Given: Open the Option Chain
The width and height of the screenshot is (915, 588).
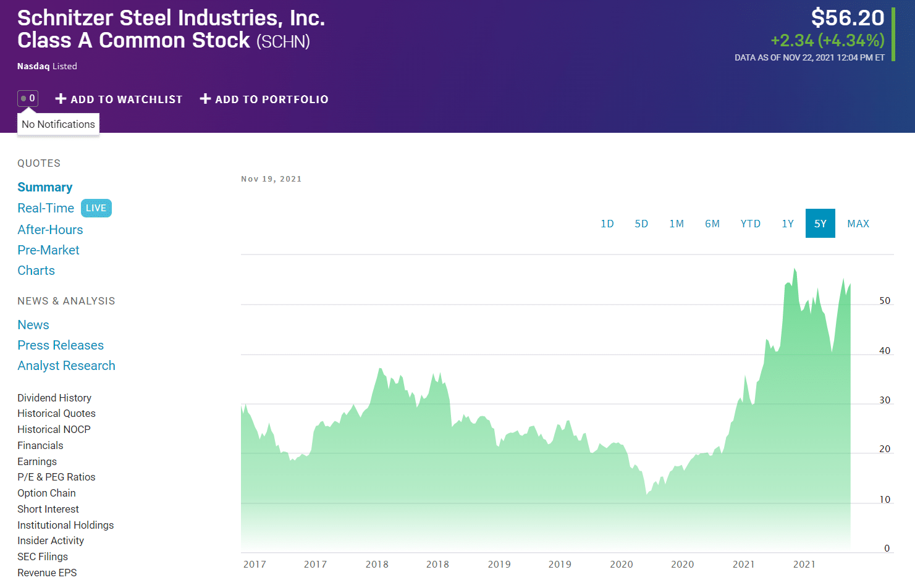Looking at the screenshot, I should click(46, 493).
